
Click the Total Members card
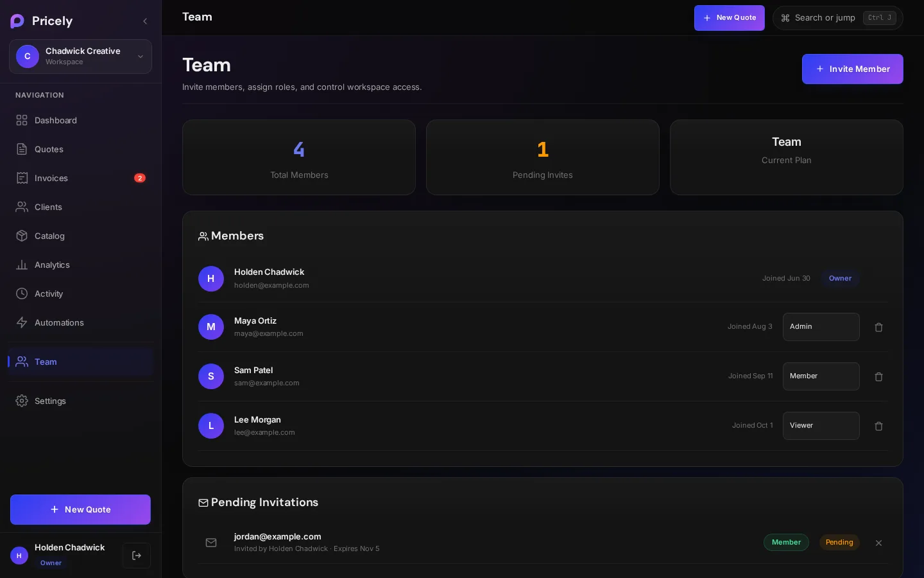pos(299,157)
